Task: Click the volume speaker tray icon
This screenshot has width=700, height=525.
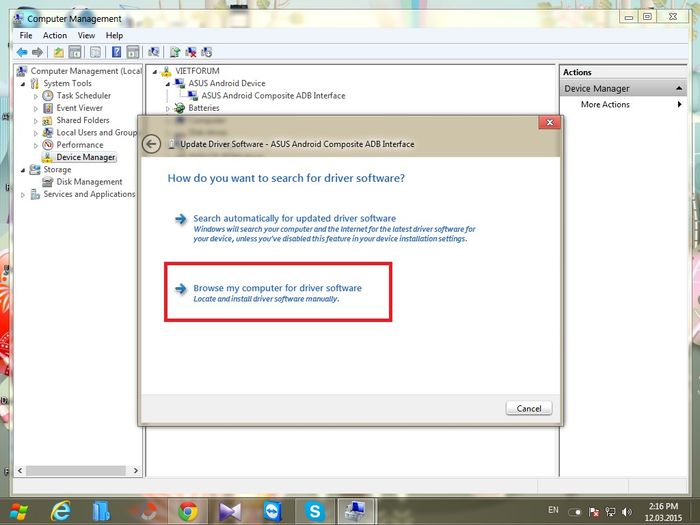Action: [x=627, y=512]
